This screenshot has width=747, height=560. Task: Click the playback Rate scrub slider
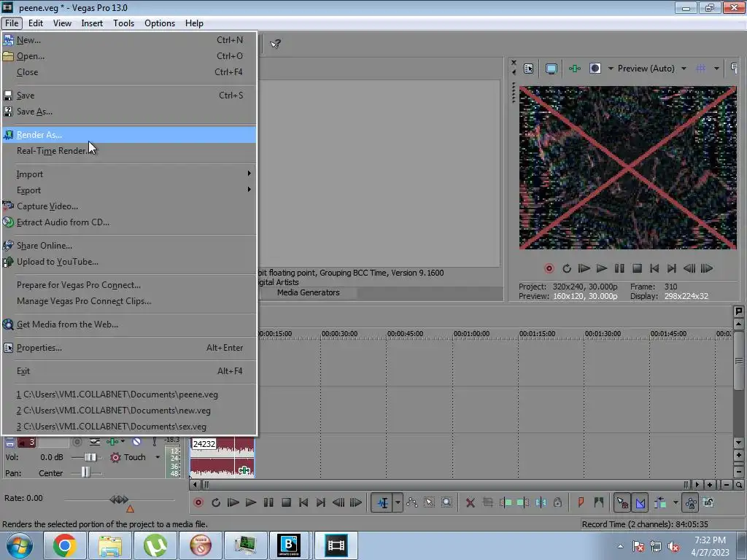click(119, 499)
